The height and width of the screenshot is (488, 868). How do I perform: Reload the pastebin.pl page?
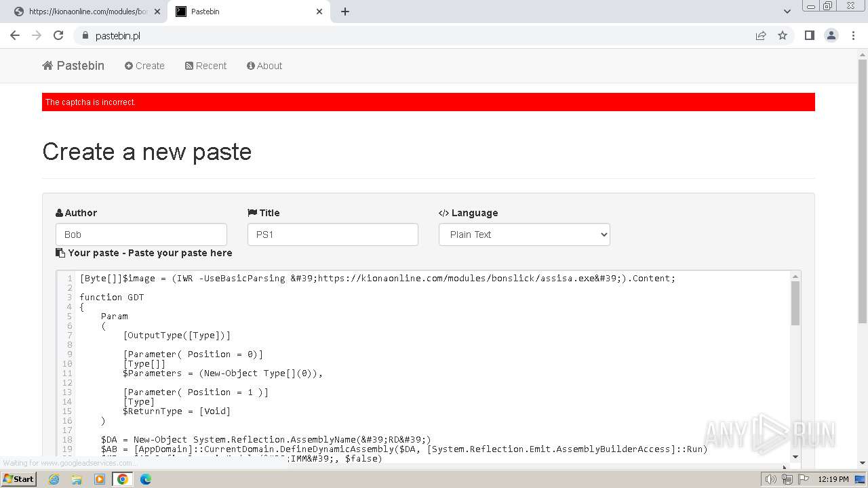pyautogui.click(x=58, y=35)
